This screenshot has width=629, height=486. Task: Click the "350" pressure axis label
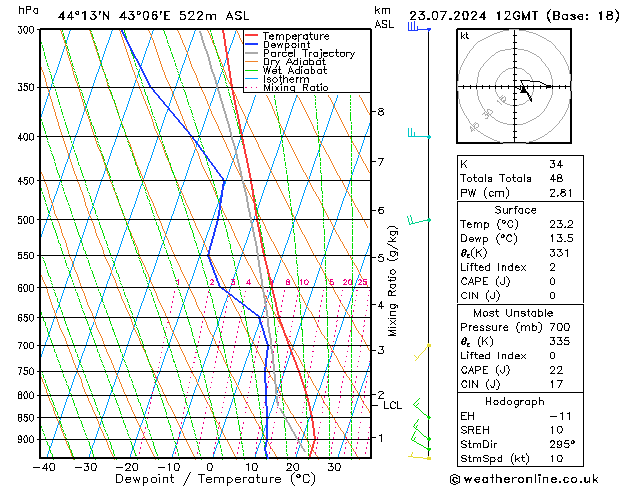pos(28,87)
